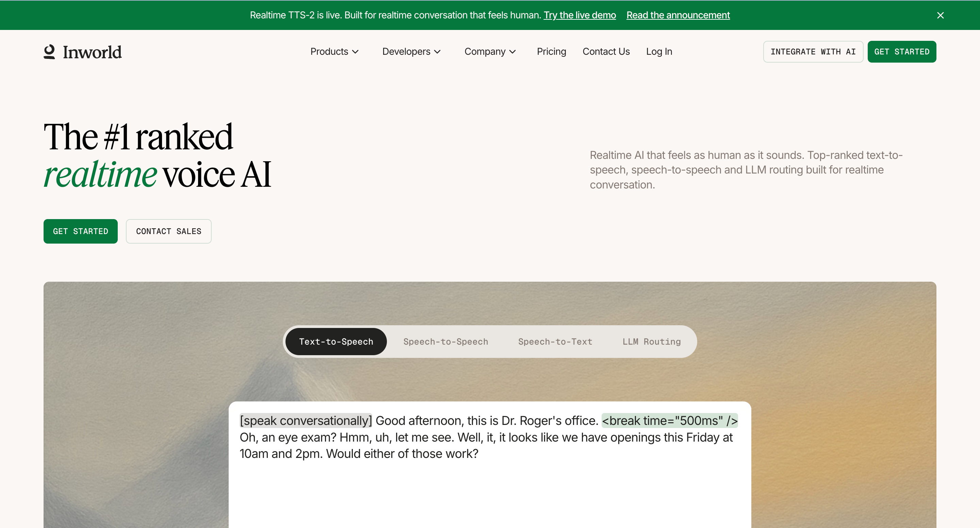The image size is (980, 528).
Task: Click Log In in the navigation
Action: click(659, 51)
